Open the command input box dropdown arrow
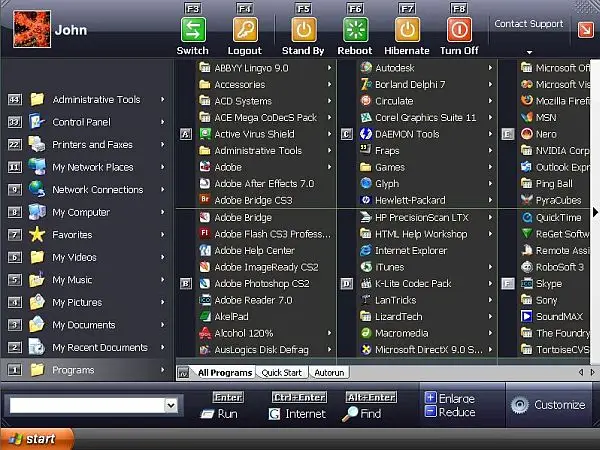The image size is (600, 450). point(171,405)
